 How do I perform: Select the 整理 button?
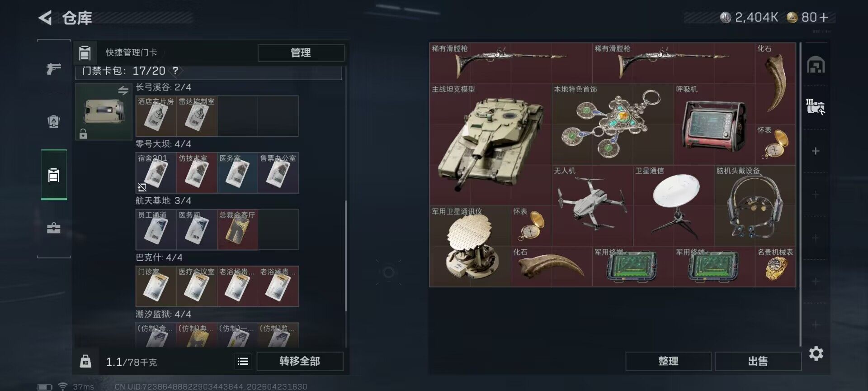(668, 361)
